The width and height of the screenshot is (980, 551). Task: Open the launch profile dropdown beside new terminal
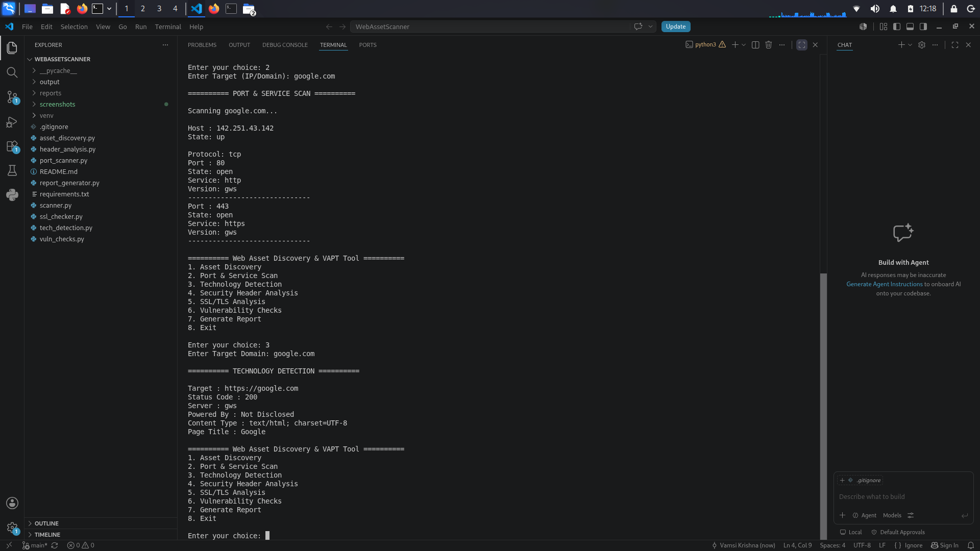pos(744,45)
